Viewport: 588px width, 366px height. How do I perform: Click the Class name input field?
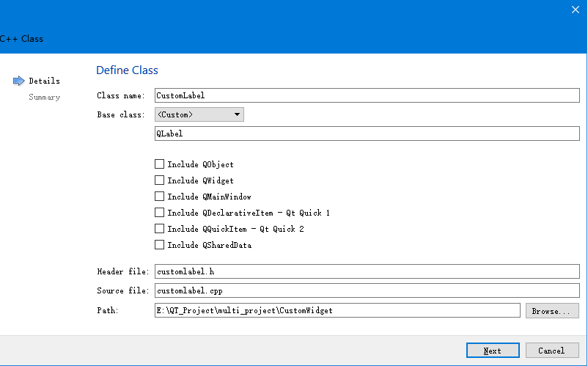pyautogui.click(x=367, y=95)
